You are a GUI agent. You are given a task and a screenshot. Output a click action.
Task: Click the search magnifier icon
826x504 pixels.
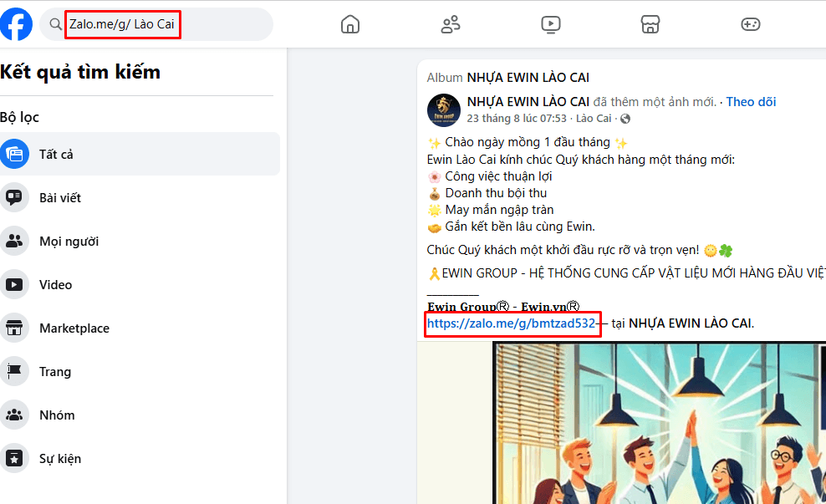(55, 24)
